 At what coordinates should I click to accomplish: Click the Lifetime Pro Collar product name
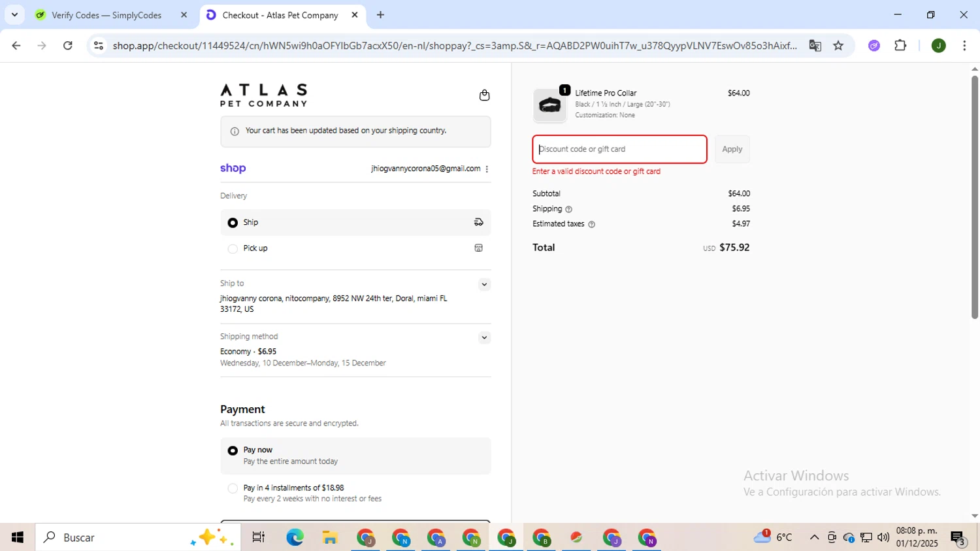[606, 93]
